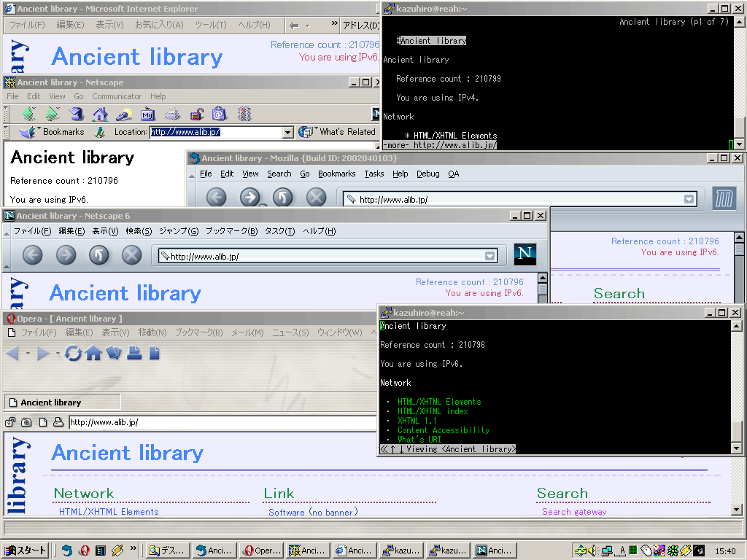This screenshot has width=747, height=560.
Task: Click Reload icon in Netscape toolbar
Action: pyautogui.click(x=76, y=114)
